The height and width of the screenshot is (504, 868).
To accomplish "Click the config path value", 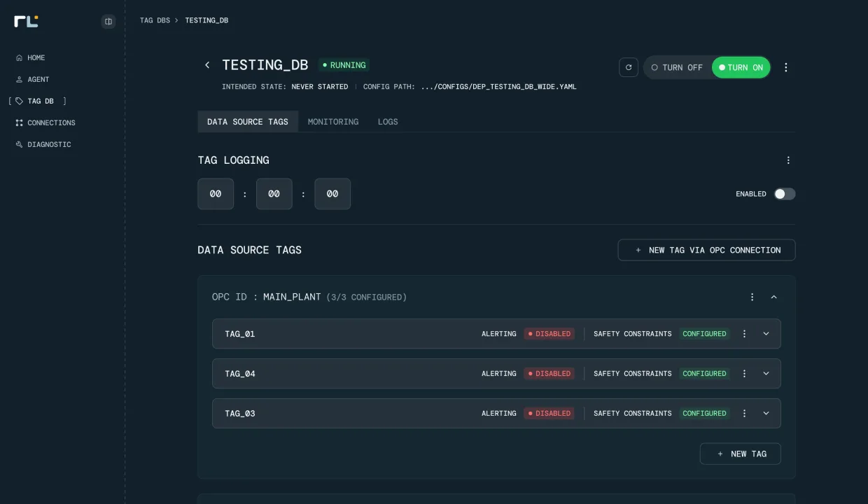I will 498,87.
